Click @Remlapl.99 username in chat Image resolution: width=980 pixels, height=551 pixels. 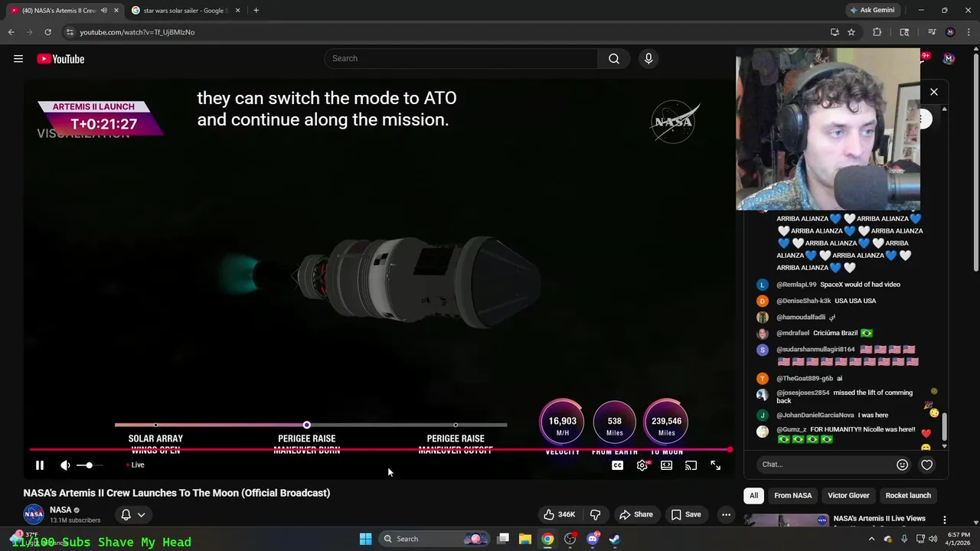pyautogui.click(x=796, y=285)
